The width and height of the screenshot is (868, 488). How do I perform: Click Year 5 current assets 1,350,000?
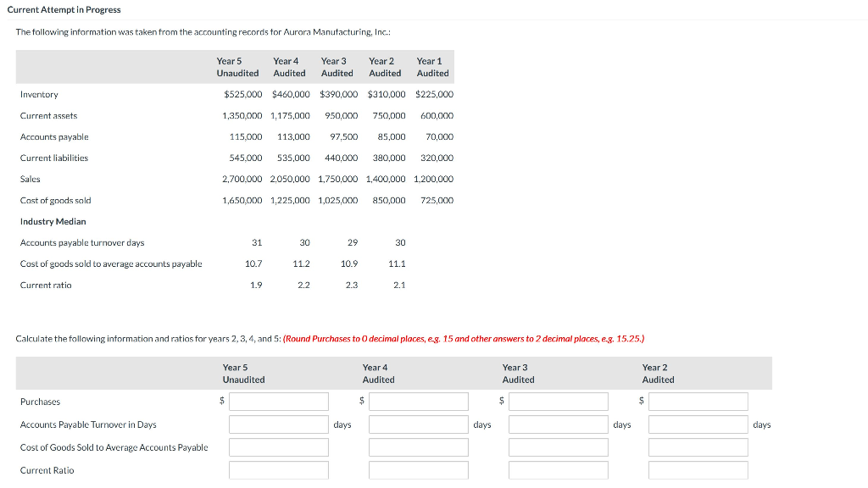242,115
